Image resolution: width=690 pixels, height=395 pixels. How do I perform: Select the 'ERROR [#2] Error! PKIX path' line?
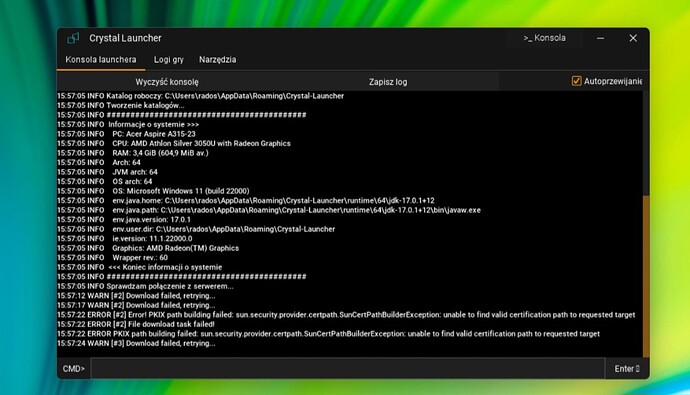tap(346, 315)
